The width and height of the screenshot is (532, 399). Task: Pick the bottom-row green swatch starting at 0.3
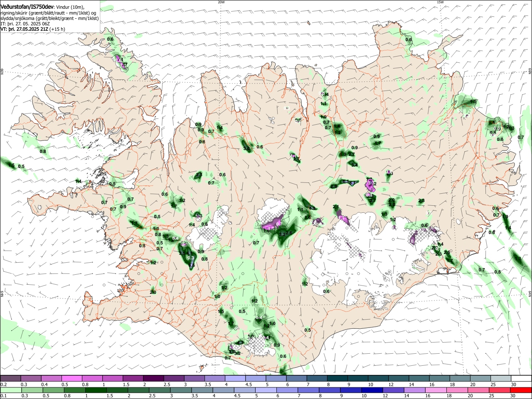(32, 390)
